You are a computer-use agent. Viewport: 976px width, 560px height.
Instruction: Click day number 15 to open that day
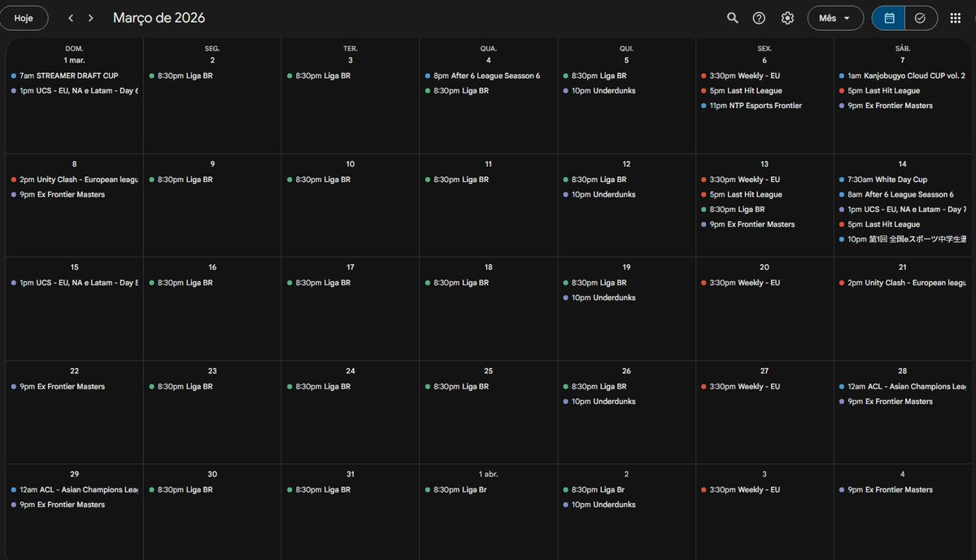tap(74, 267)
